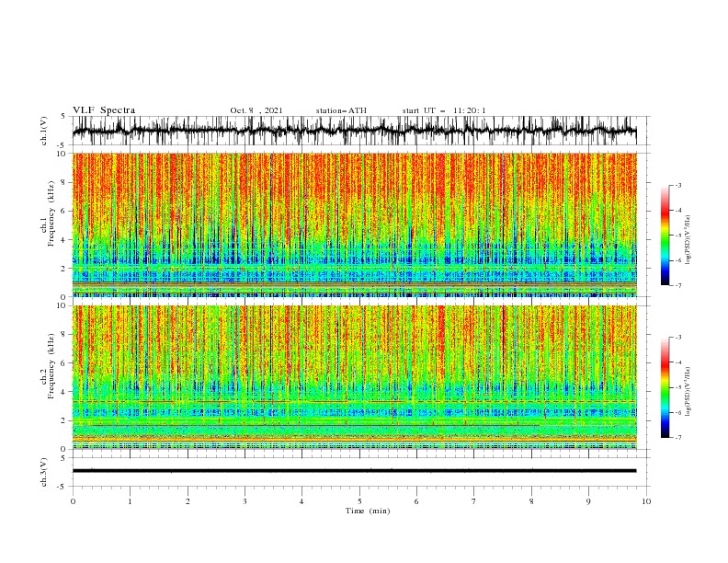728x563 pixels.
Task: Click the ch.1 colorbar gradient scale
Action: pos(665,236)
